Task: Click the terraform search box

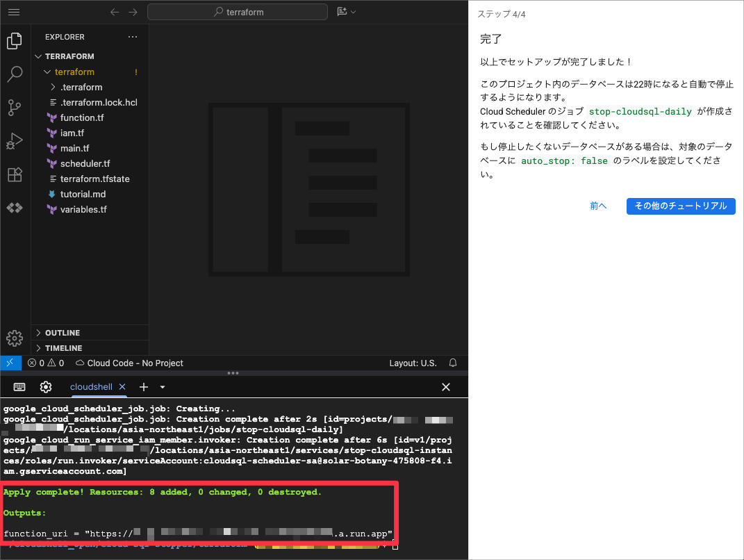Action: pos(238,12)
